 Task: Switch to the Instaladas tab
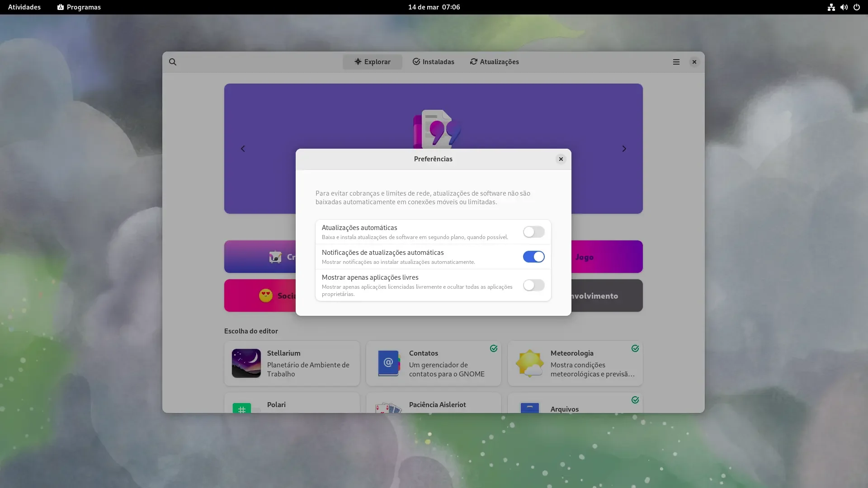(433, 62)
